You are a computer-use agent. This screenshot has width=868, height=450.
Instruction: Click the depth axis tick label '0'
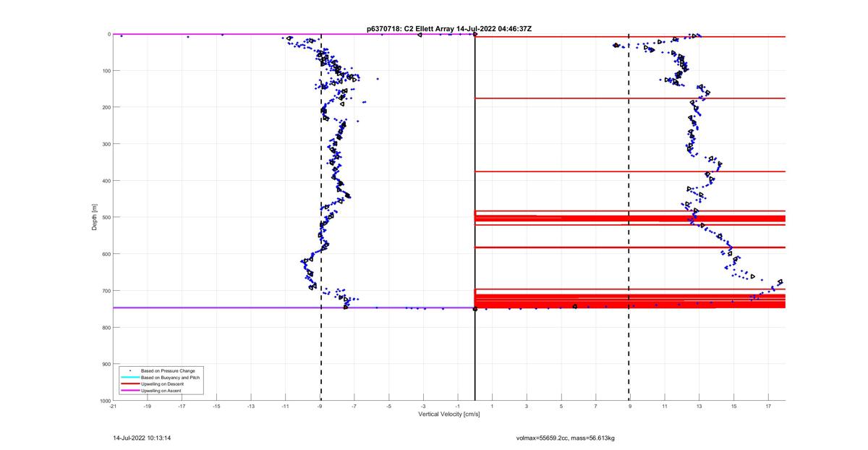109,34
